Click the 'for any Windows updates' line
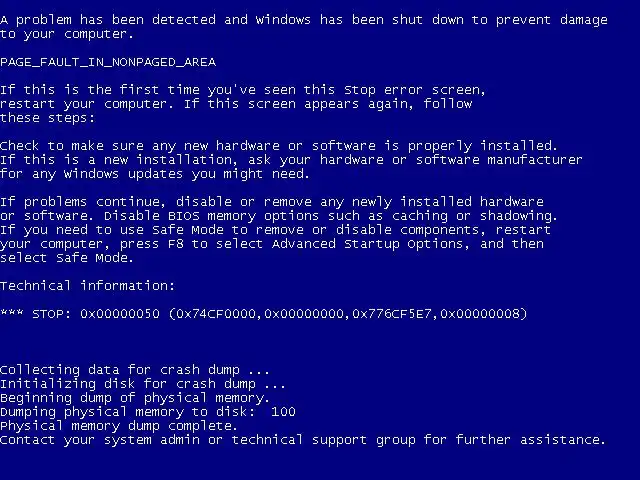Image resolution: width=640 pixels, height=480 pixels. (x=155, y=174)
